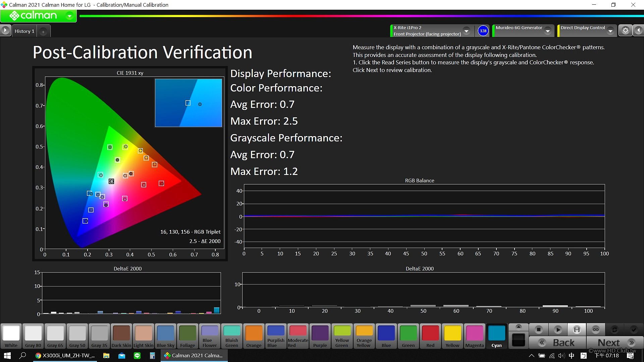Click the Back button
This screenshot has width=644, height=362.
coord(557,343)
